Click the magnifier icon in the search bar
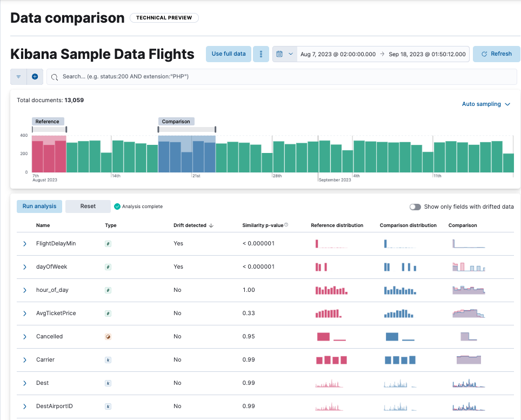Image resolution: width=521 pixels, height=420 pixels. pyautogui.click(x=54, y=77)
